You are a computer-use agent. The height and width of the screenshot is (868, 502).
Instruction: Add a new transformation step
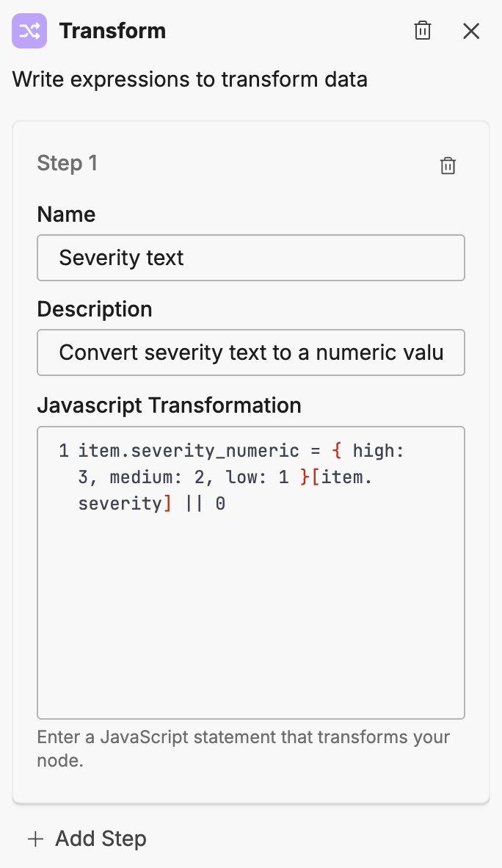pyautogui.click(x=86, y=839)
